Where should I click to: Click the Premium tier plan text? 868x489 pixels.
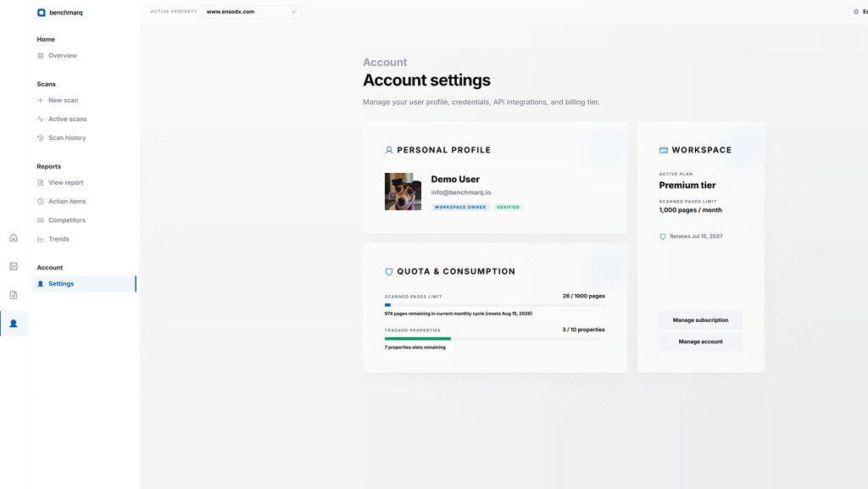687,186
